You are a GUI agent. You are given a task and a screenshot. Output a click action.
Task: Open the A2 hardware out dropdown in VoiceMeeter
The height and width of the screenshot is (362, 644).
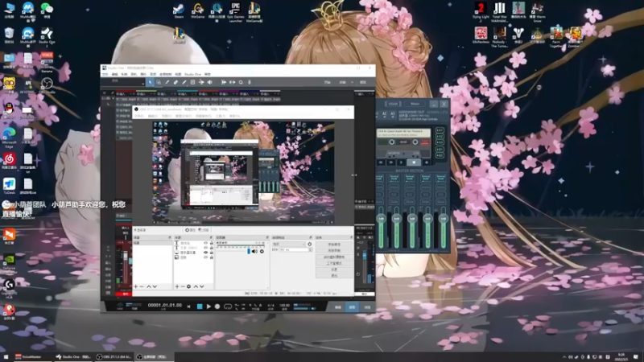[x=385, y=113]
